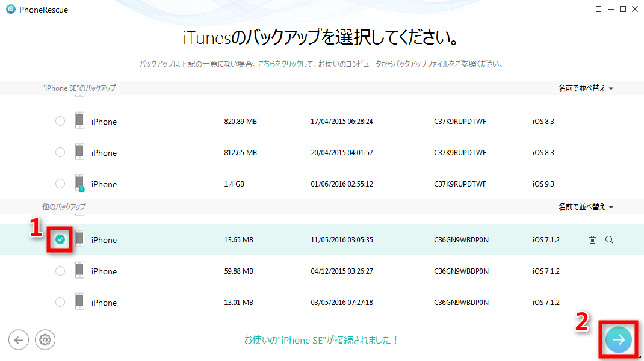Click serial C37K9RUPDTWF in the 1.4 GB row
644x361 pixels.
tap(460, 184)
